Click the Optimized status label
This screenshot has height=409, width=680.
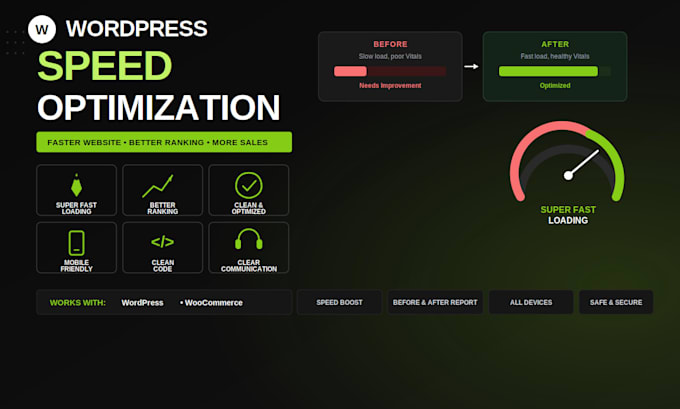555,85
